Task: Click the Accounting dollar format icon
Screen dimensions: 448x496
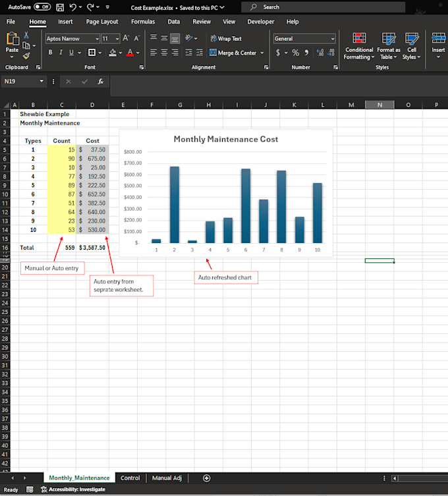Action: (x=278, y=53)
